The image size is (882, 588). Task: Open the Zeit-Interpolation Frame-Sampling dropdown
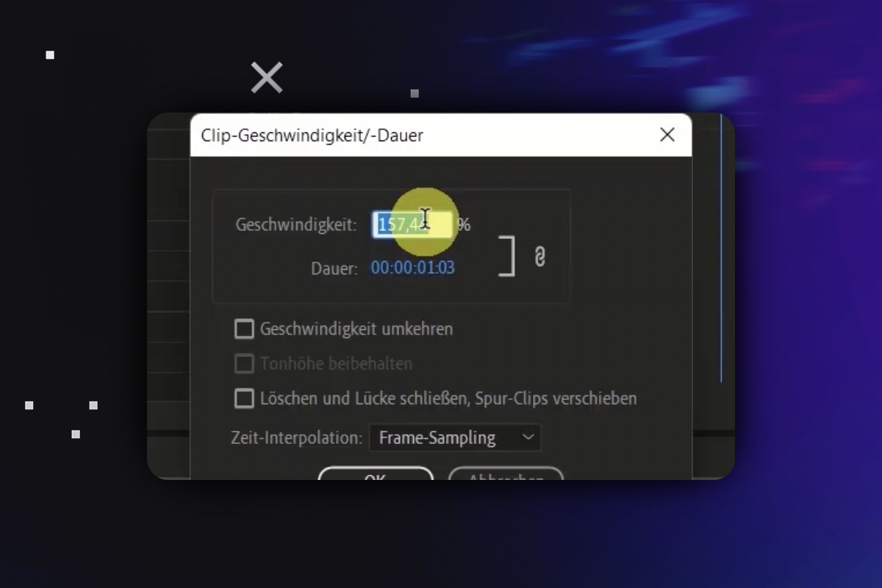(455, 438)
